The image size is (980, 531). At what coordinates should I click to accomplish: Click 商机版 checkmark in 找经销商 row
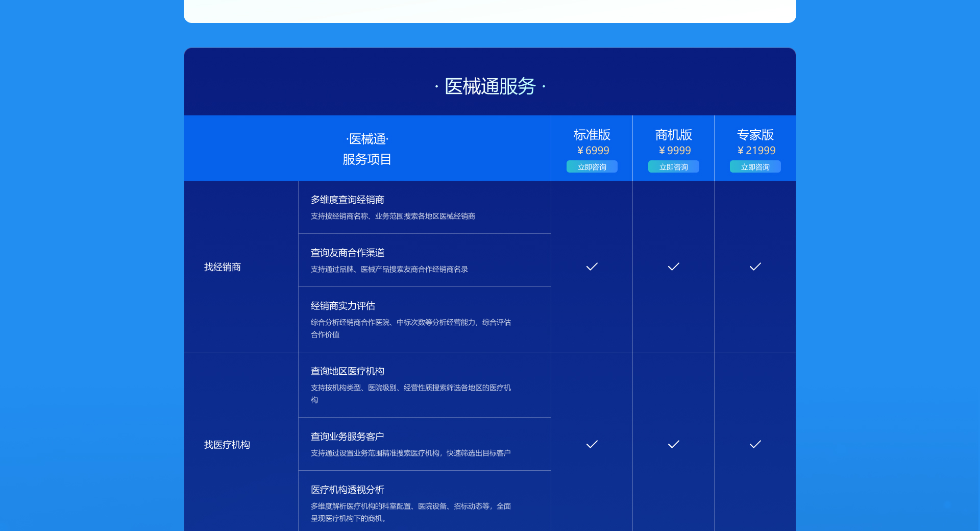pos(673,267)
